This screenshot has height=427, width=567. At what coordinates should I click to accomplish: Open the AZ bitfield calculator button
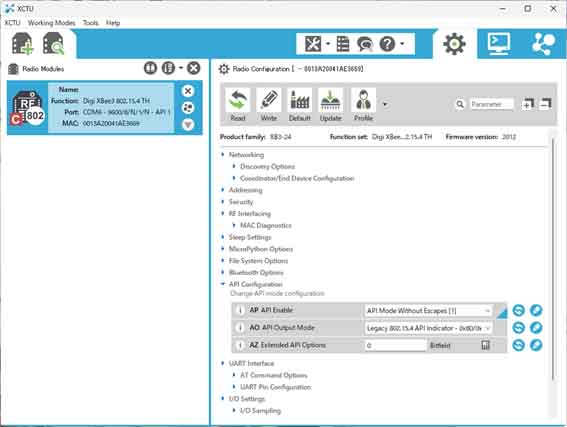point(485,345)
